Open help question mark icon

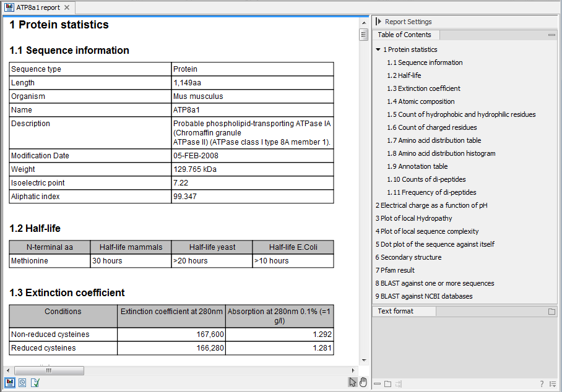pyautogui.click(x=542, y=384)
